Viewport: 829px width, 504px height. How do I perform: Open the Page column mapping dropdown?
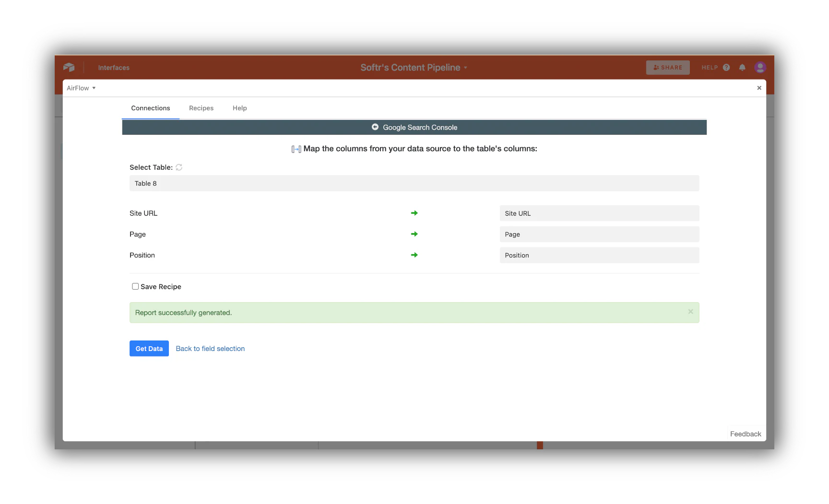pos(599,234)
